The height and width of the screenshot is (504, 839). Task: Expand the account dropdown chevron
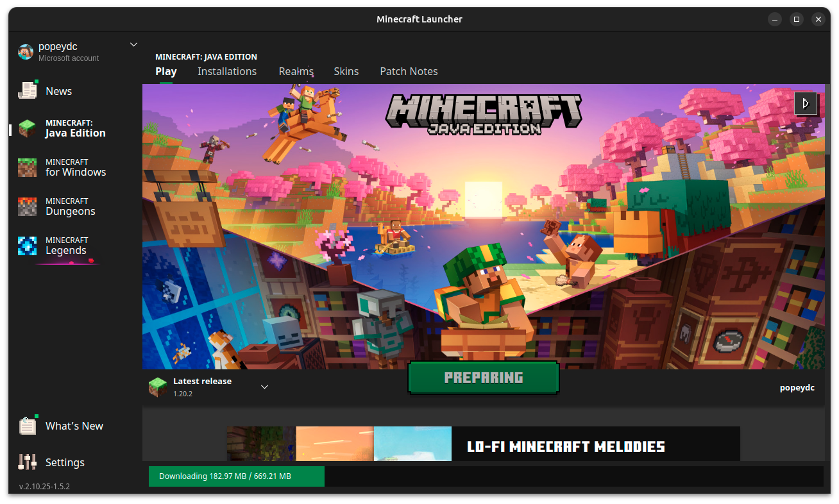click(133, 44)
